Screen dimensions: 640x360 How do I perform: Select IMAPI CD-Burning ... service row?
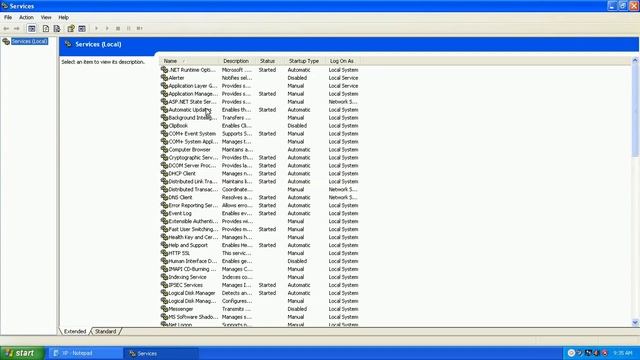pos(260,269)
